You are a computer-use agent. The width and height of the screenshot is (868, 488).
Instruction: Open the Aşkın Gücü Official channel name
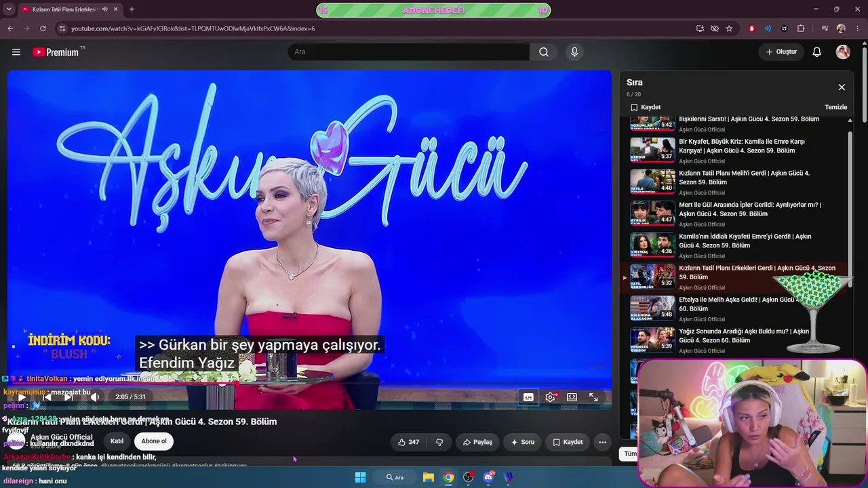(x=61, y=437)
